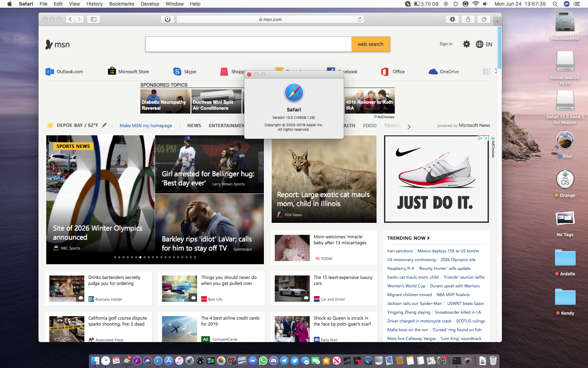588x368 pixels.
Task: Open '2026 Olympics site' trending link
Action: [458, 260]
